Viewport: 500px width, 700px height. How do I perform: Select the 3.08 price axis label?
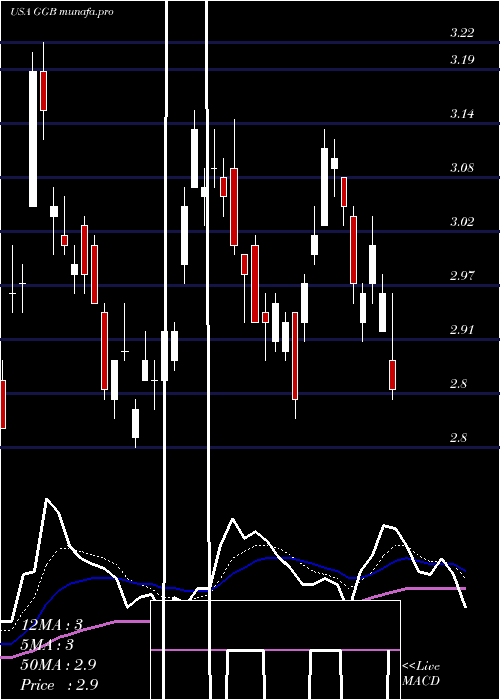pyautogui.click(x=462, y=168)
